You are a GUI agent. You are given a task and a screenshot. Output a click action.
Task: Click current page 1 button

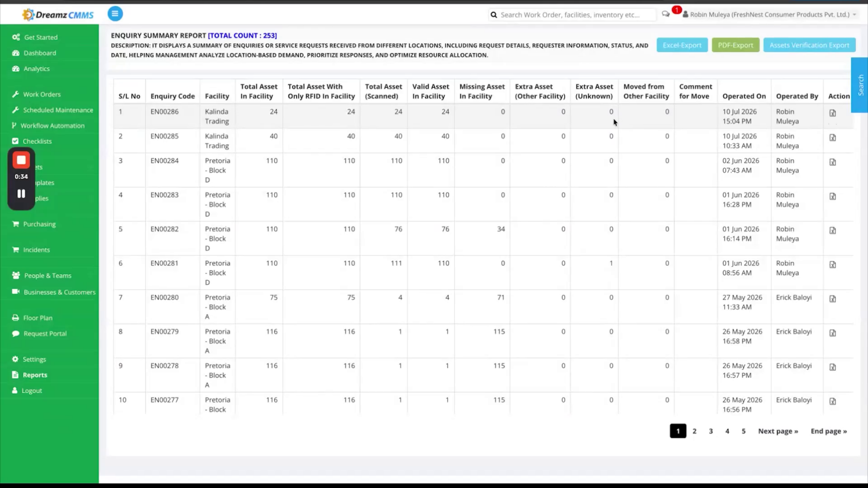678,431
